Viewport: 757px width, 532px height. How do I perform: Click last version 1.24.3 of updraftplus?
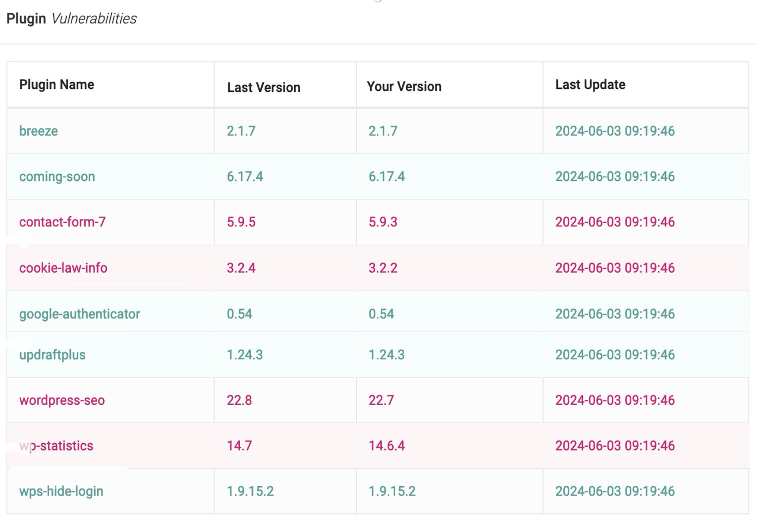pyautogui.click(x=245, y=355)
